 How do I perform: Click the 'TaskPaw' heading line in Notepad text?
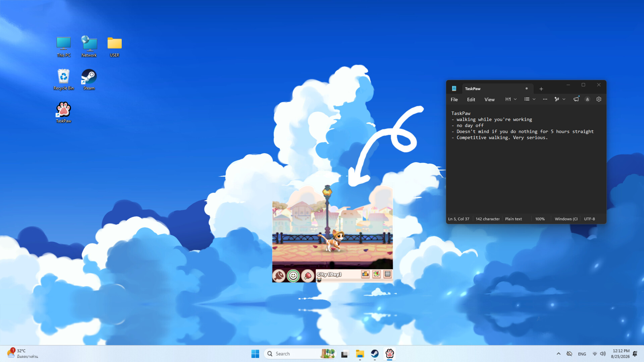pyautogui.click(x=461, y=113)
